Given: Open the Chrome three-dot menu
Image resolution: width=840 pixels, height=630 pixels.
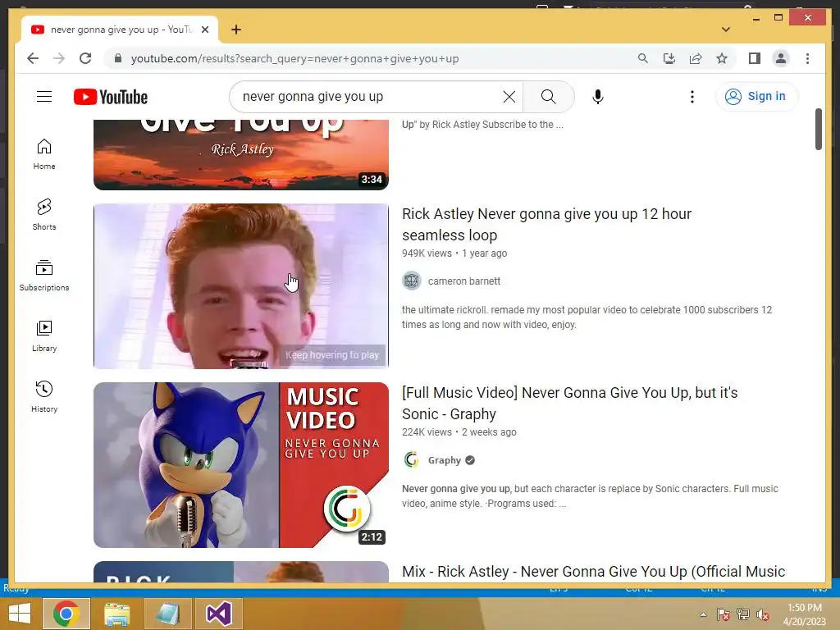Looking at the screenshot, I should point(807,58).
